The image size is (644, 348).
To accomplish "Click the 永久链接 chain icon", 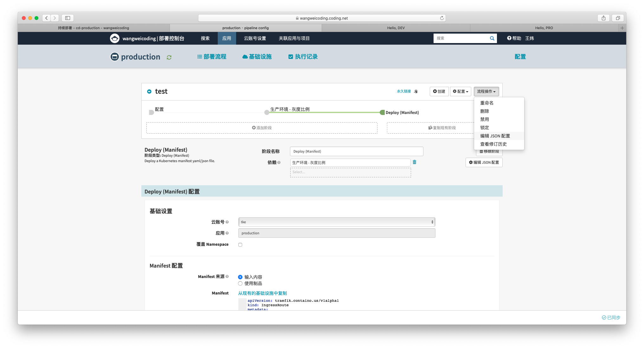I will [415, 91].
